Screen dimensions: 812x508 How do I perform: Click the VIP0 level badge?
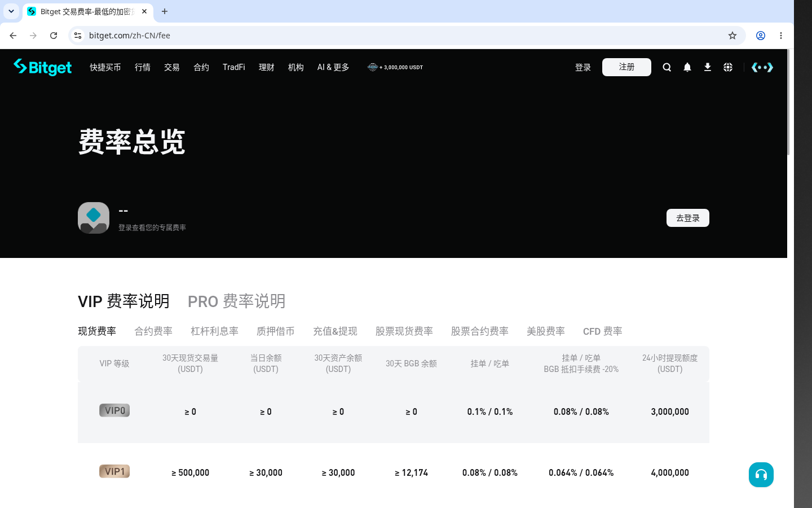(114, 410)
